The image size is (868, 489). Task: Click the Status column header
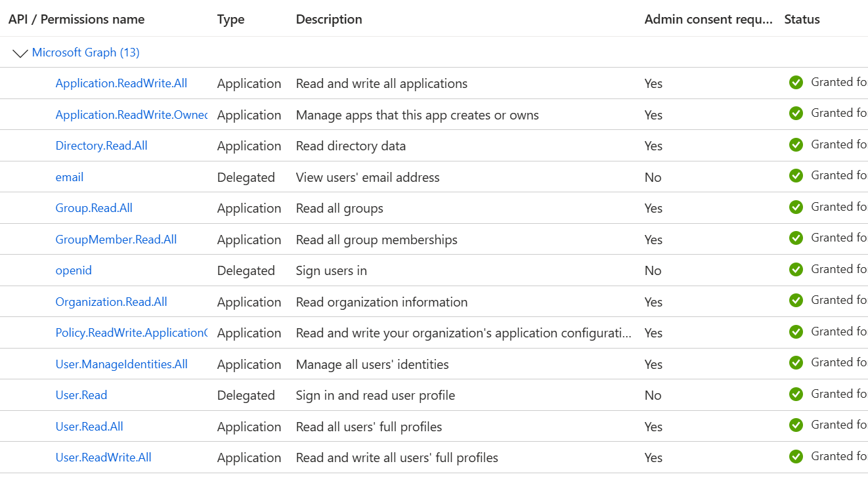(801, 19)
